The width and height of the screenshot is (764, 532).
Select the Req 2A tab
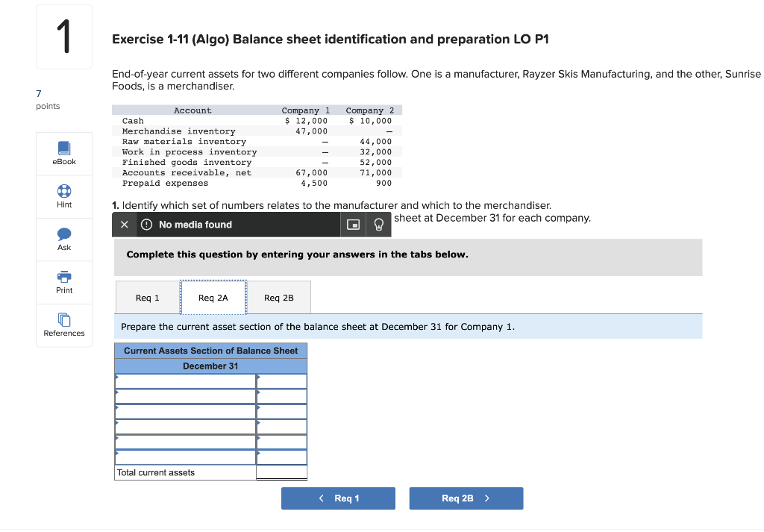(x=213, y=297)
